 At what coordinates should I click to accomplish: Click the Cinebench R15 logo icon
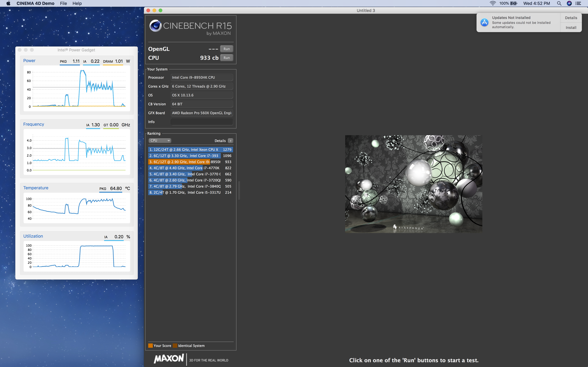(156, 26)
